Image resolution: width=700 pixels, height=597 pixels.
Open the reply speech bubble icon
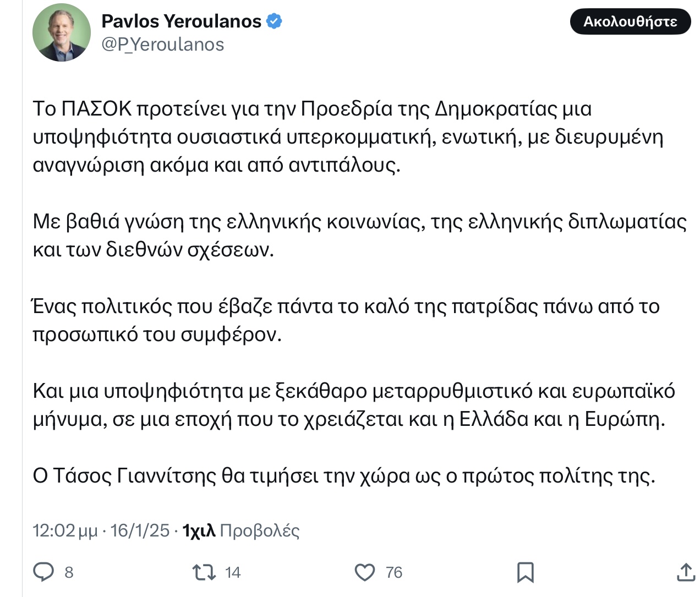(43, 572)
